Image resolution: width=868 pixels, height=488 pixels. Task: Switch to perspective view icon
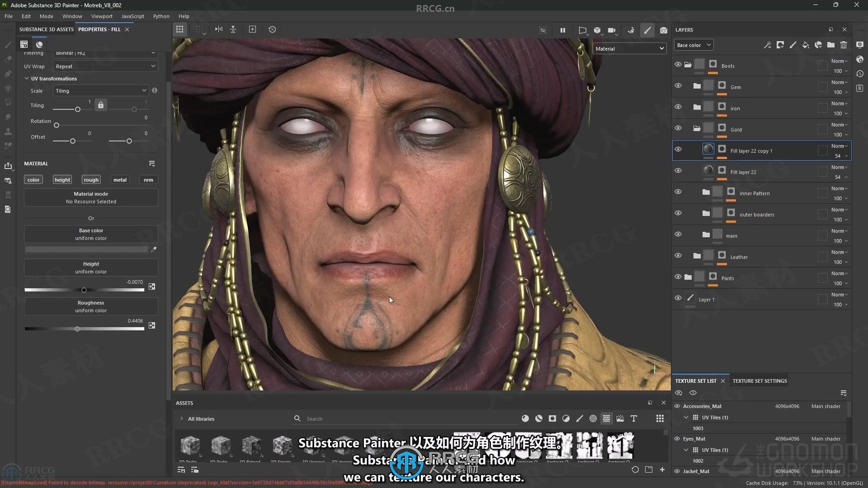coord(583,30)
